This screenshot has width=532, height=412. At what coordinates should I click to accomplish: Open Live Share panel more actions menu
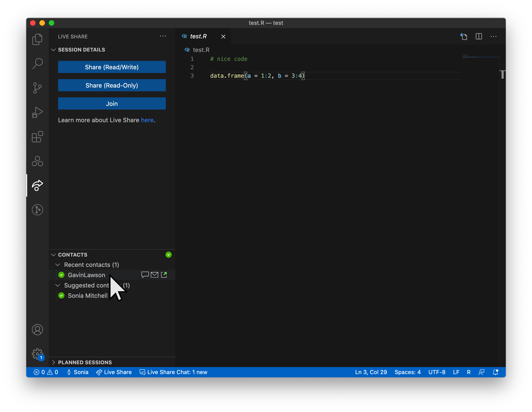(163, 36)
